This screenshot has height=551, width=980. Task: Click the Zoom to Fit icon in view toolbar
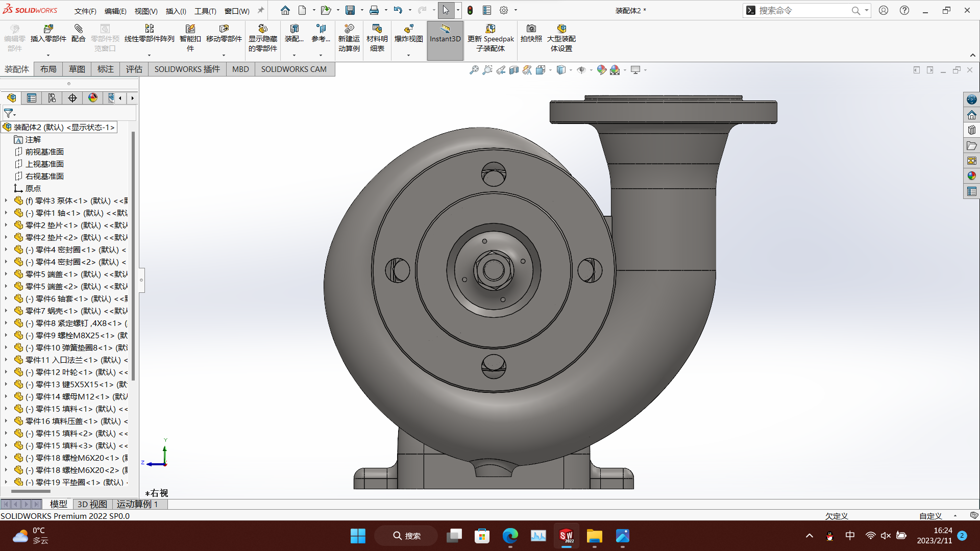(x=474, y=70)
